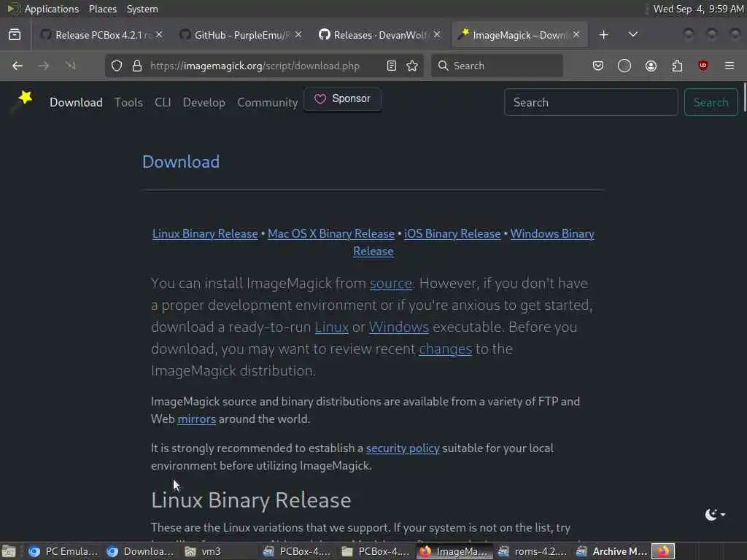This screenshot has width=747, height=560.
Task: Open the changes link
Action: pyautogui.click(x=446, y=349)
